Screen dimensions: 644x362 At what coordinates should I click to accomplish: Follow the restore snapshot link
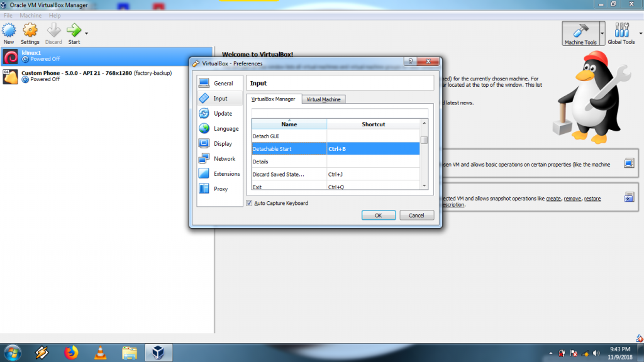coord(592,199)
